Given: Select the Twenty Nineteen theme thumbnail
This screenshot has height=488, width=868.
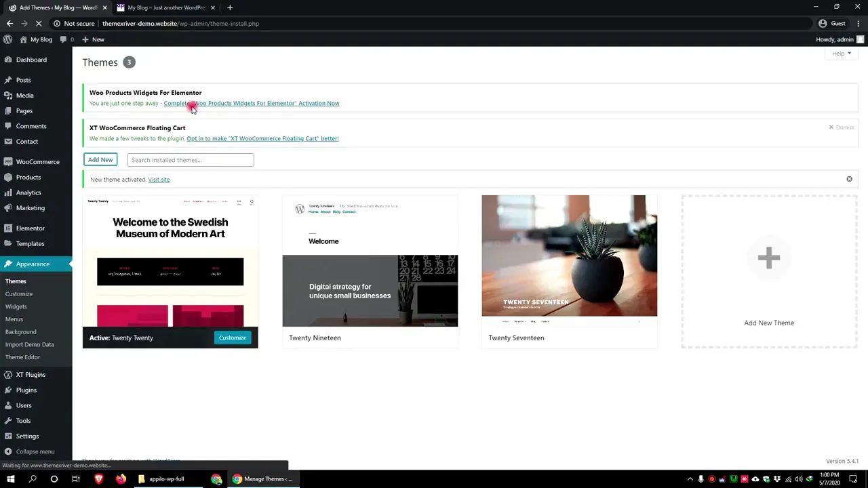Looking at the screenshot, I should click(370, 261).
